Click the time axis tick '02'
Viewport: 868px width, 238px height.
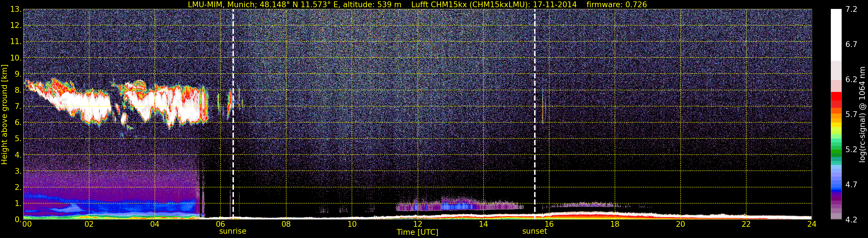(89, 224)
